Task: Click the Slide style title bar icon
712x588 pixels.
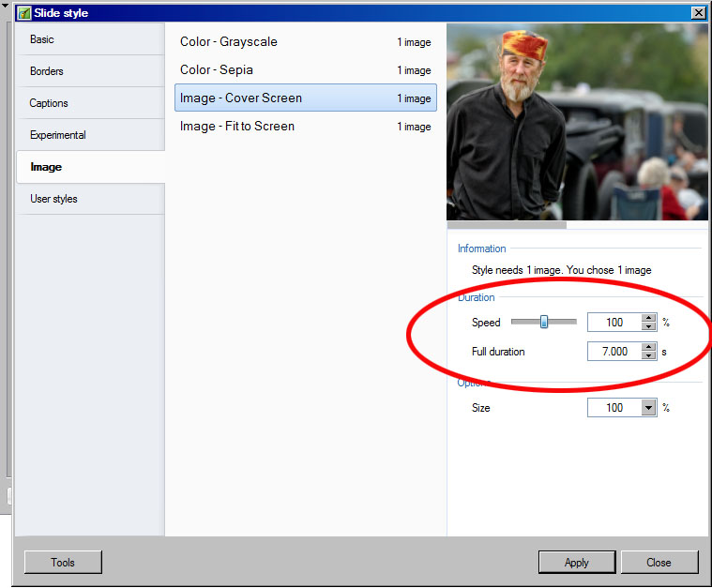Action: click(23, 13)
